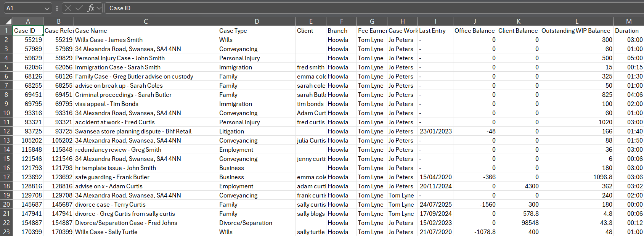Click Last Entry date 24/07/2025

click(x=435, y=204)
